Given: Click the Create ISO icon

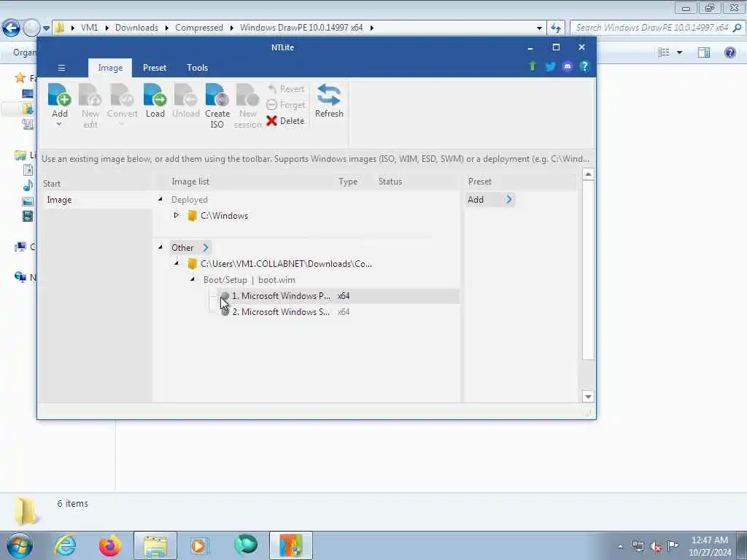Looking at the screenshot, I should (217, 95).
